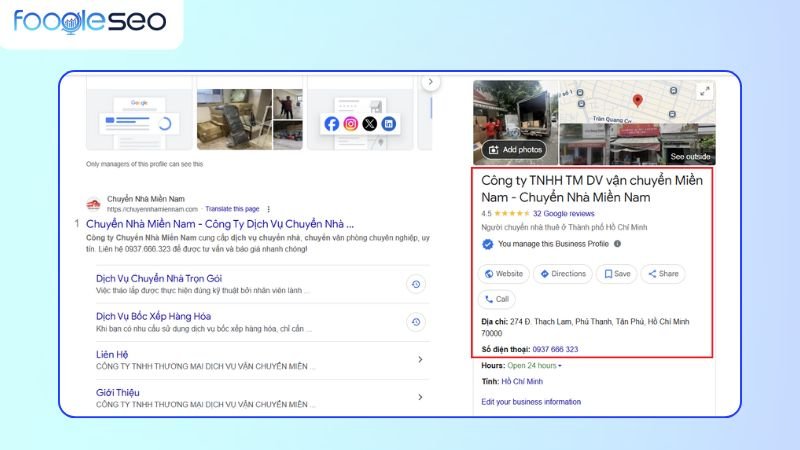Expand the Liên Hệ sitelink row
This screenshot has height=450, width=800.
tap(419, 359)
